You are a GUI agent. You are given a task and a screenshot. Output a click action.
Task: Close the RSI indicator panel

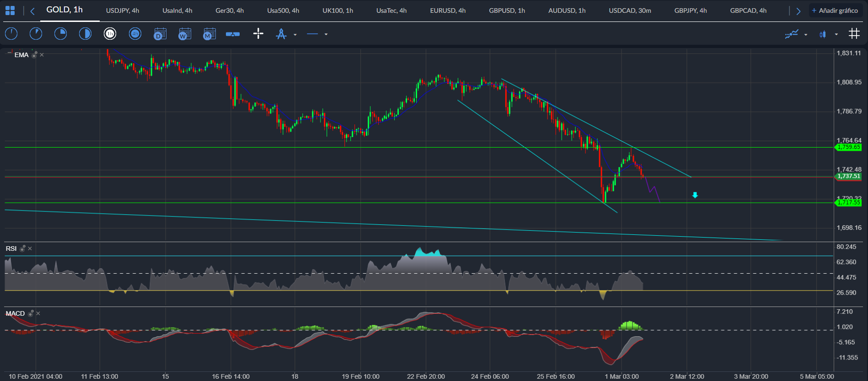click(x=30, y=249)
